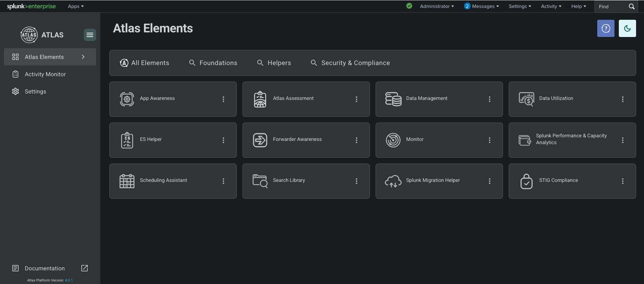This screenshot has width=644, height=284.
Task: Click the Atlas version 4.0.1 link
Action: (69, 280)
